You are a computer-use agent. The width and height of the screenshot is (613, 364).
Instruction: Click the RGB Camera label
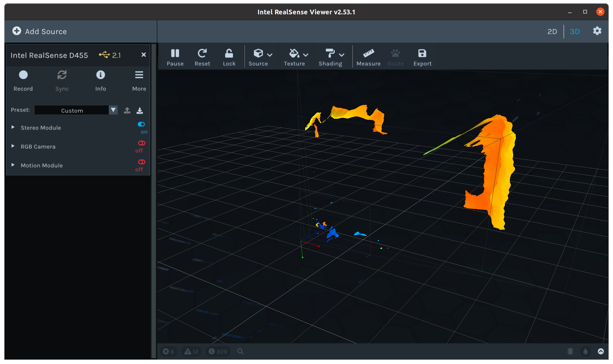(38, 147)
